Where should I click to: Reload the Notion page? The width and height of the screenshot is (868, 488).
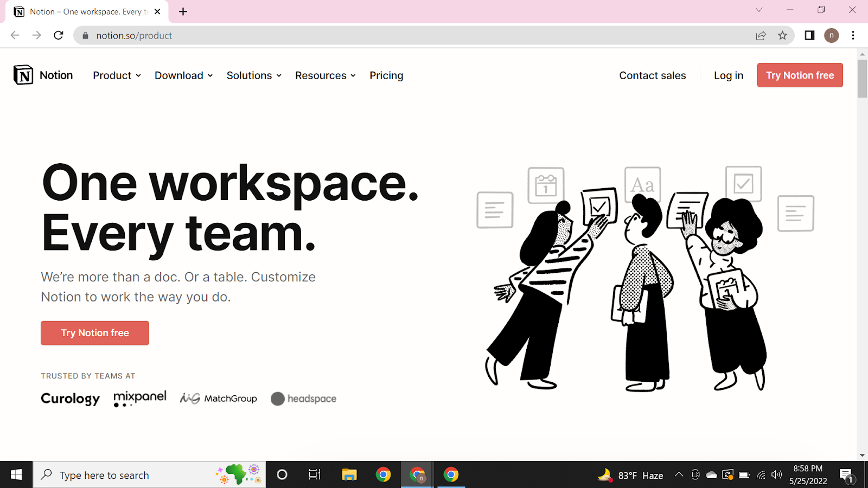point(59,35)
